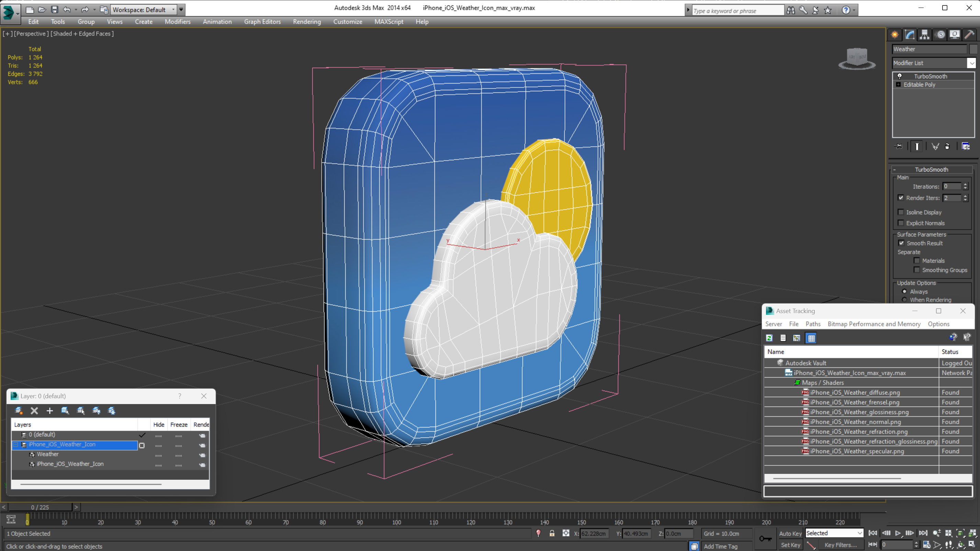The image size is (980, 551).
Task: Open Bitmap Performance and Memory menu
Action: click(x=874, y=324)
